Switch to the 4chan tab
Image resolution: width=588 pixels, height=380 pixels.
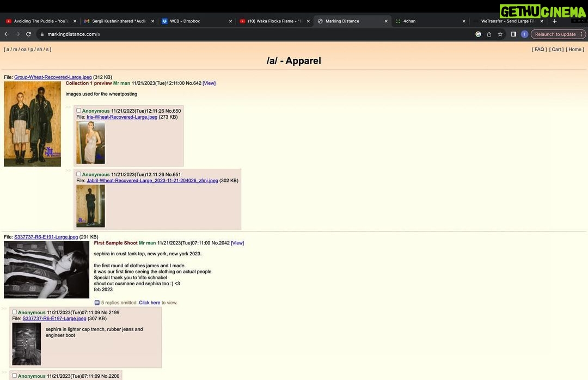coord(430,21)
